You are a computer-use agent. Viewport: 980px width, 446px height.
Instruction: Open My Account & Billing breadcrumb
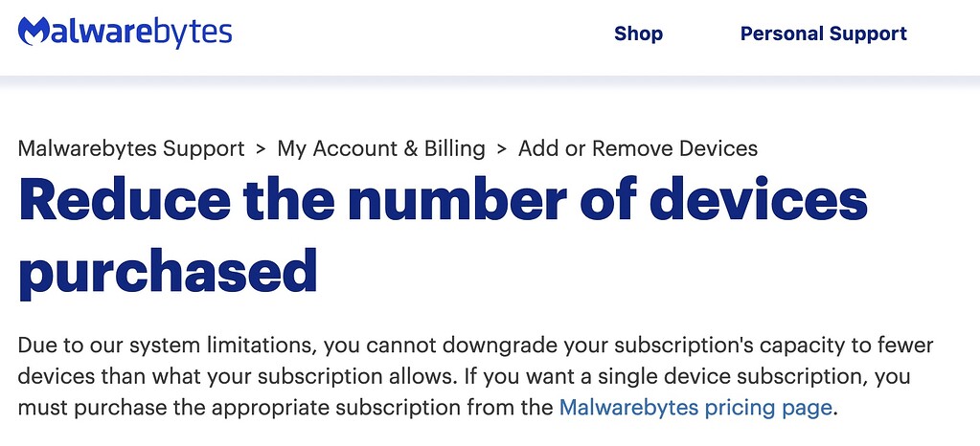coord(380,148)
